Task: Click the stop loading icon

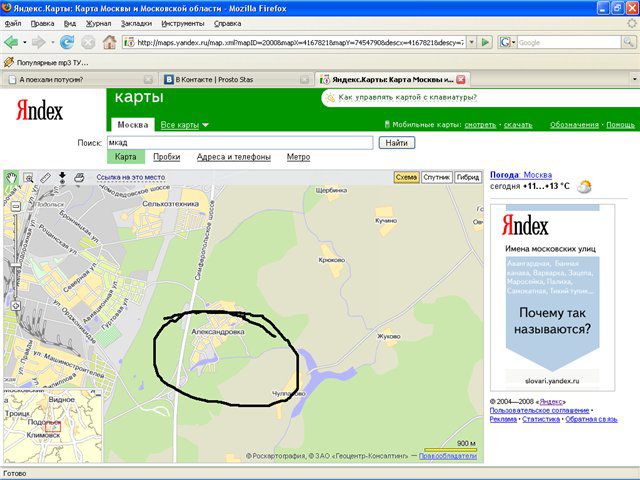Action: click(88, 42)
